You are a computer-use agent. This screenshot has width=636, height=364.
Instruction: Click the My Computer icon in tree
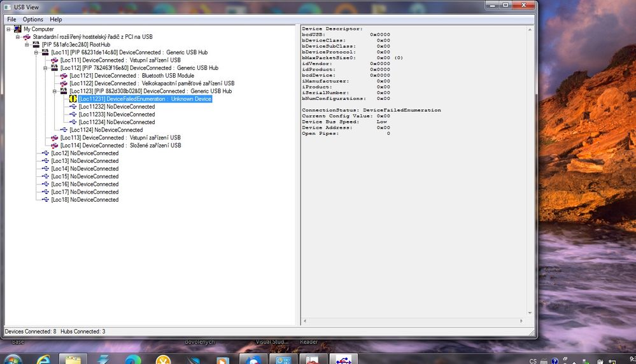pos(17,29)
